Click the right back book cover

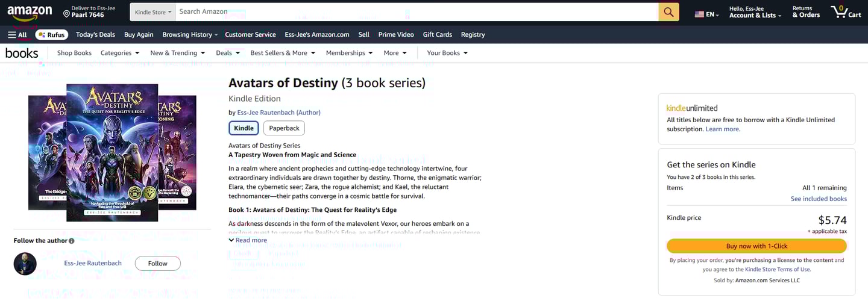click(x=177, y=153)
